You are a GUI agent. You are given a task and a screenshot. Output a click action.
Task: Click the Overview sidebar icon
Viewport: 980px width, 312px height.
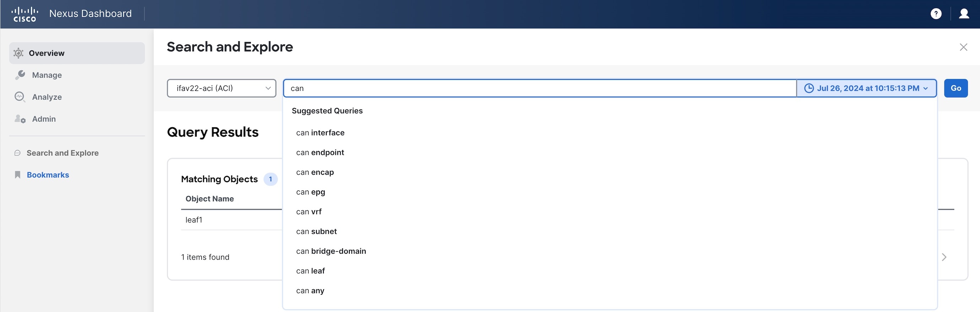pos(18,53)
